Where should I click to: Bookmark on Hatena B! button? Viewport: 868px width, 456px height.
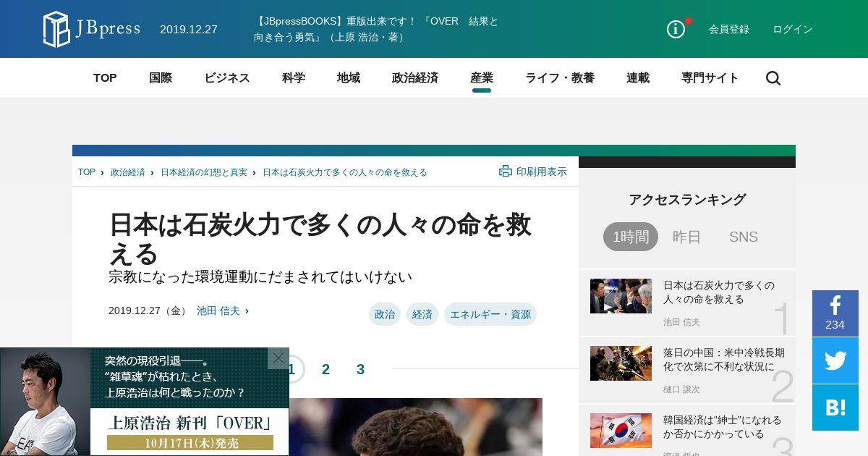point(835,408)
